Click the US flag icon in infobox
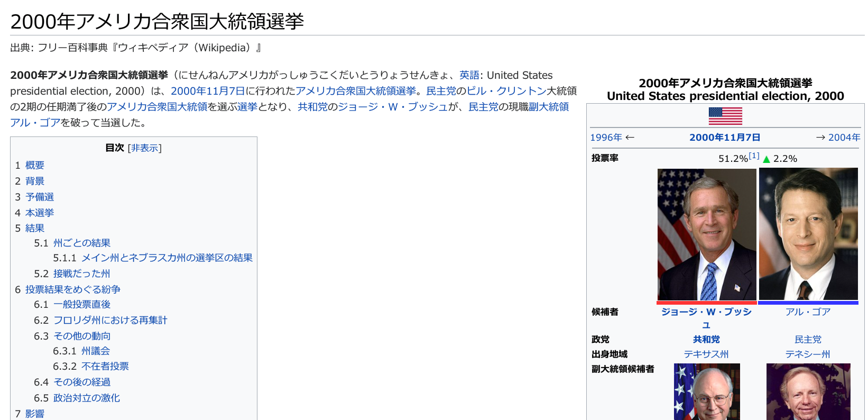 point(725,116)
